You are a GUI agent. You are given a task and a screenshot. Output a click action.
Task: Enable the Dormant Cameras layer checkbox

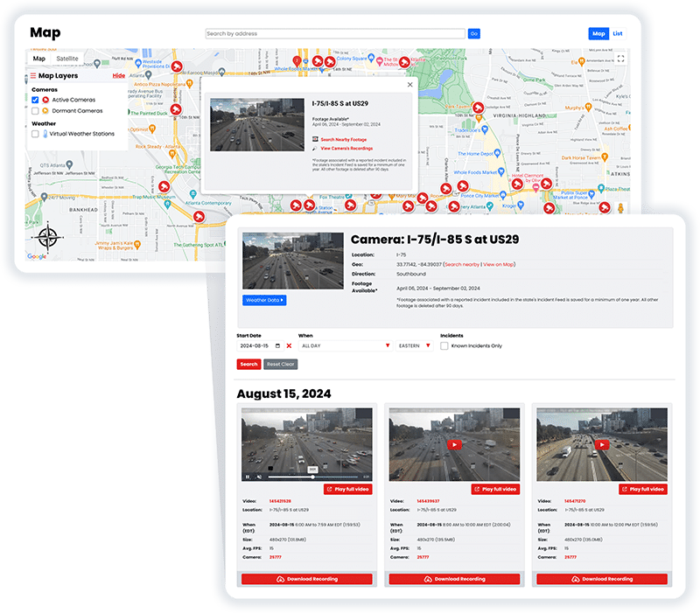point(35,110)
